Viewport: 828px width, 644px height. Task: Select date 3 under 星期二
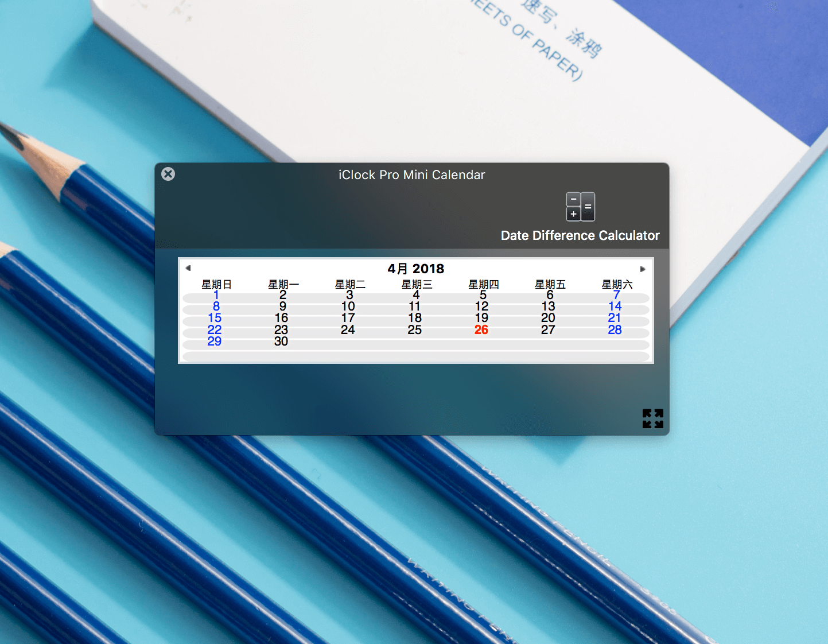(x=349, y=294)
